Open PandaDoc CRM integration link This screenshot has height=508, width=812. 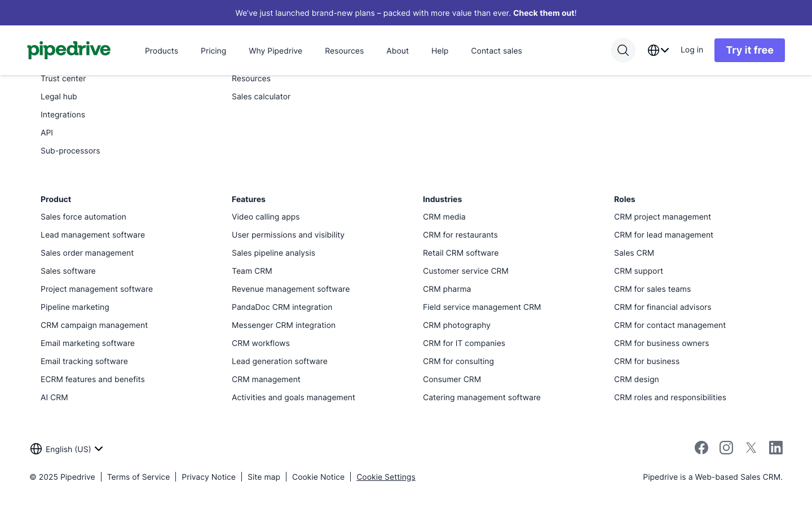tap(282, 307)
